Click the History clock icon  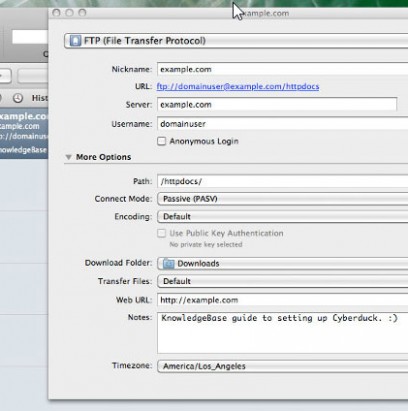pyautogui.click(x=18, y=98)
